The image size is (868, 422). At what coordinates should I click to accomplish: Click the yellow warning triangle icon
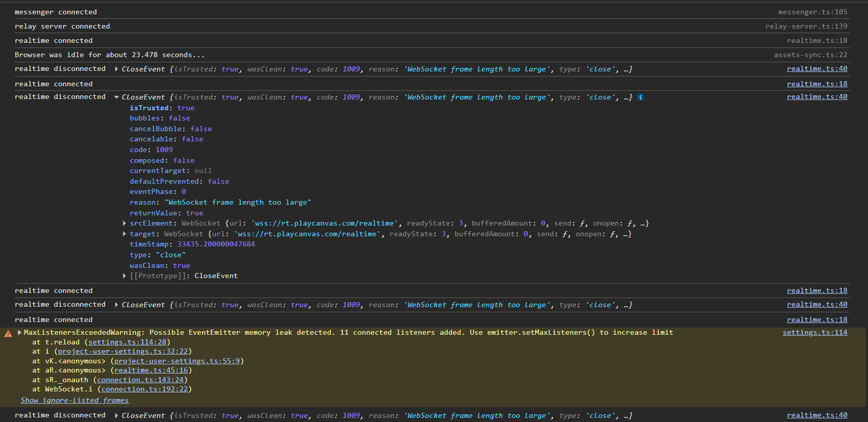pos(8,334)
